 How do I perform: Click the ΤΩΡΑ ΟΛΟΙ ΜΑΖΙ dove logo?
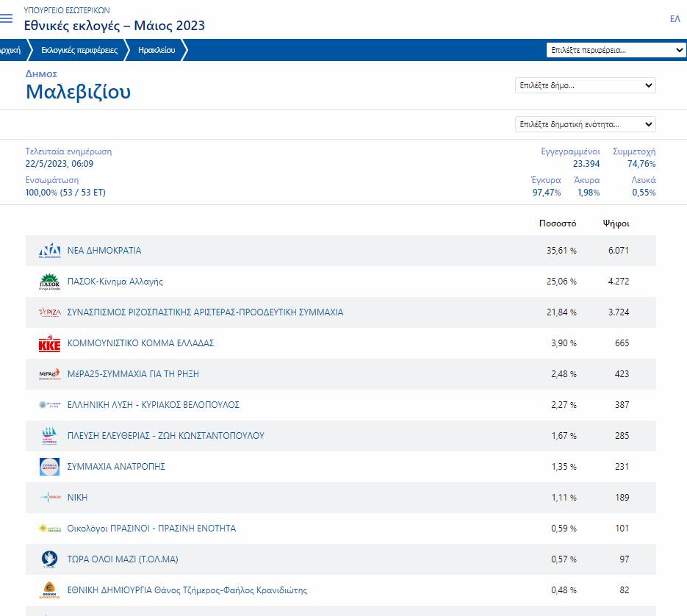49,559
